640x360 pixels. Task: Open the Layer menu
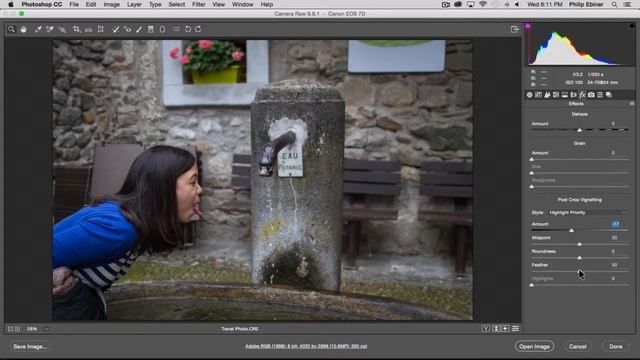pyautogui.click(x=134, y=4)
